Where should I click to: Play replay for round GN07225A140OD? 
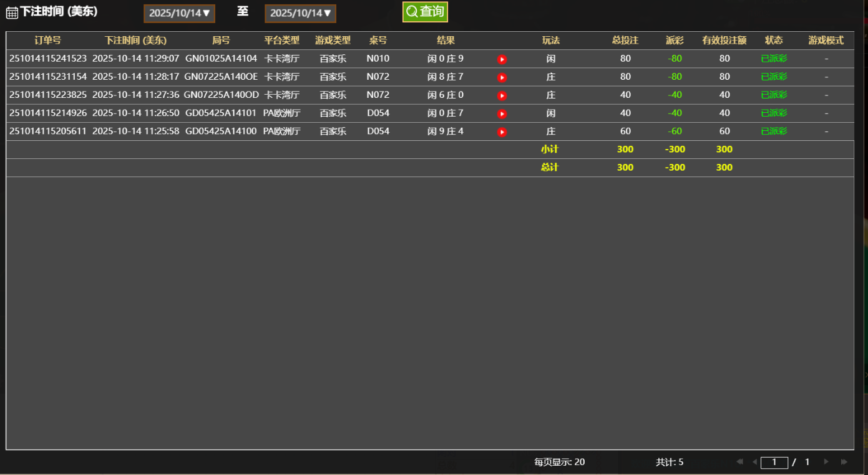click(x=502, y=95)
